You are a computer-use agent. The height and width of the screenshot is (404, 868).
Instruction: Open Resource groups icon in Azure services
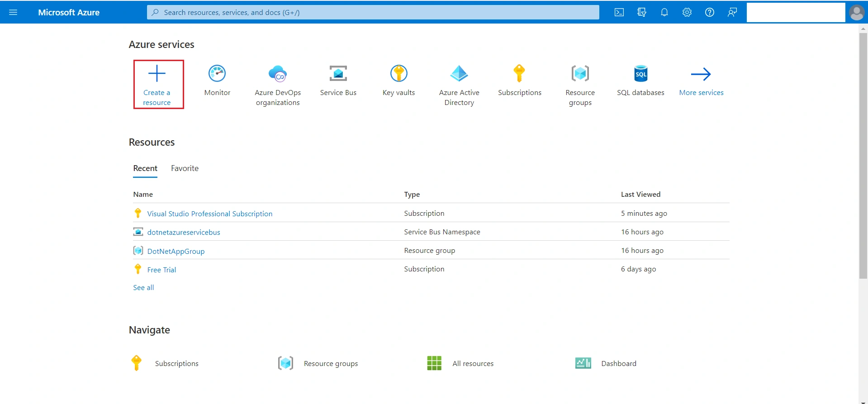[x=580, y=73]
